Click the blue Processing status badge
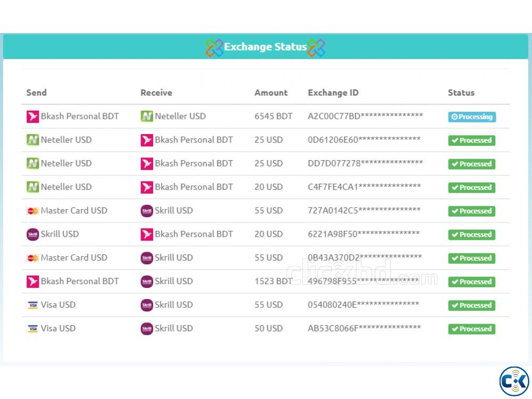The height and width of the screenshot is (399, 532). point(471,117)
